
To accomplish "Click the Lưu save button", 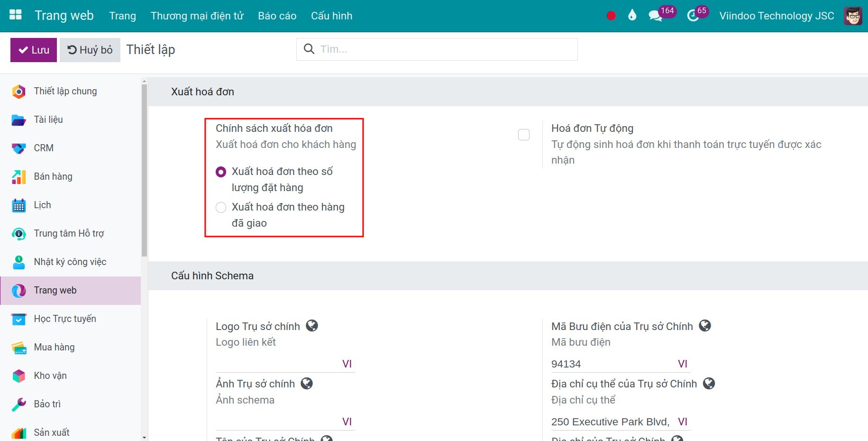I will point(34,50).
